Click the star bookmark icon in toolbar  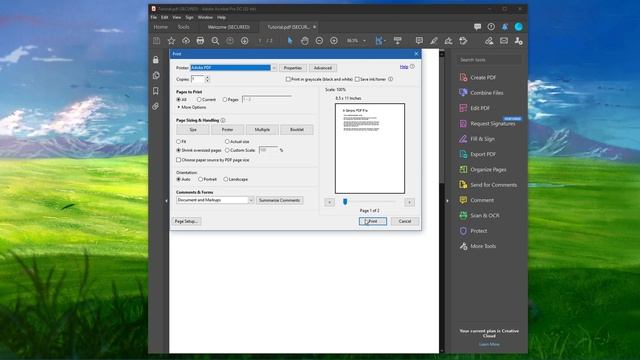(171, 41)
